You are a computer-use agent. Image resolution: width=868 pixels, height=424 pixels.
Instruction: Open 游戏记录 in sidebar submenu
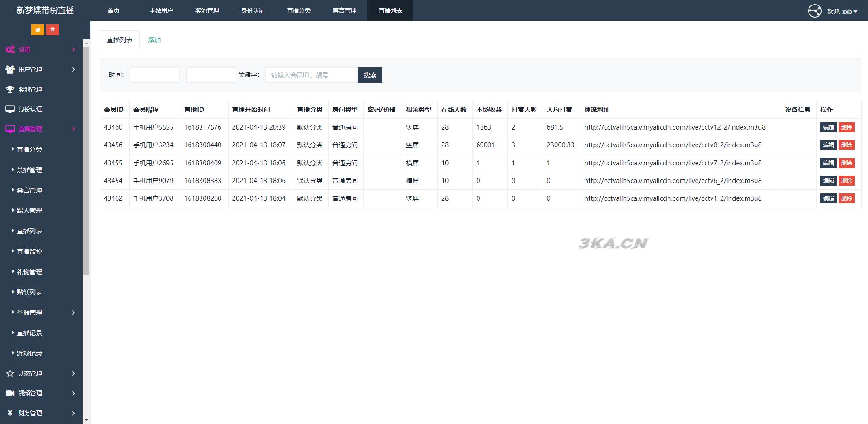coord(29,353)
